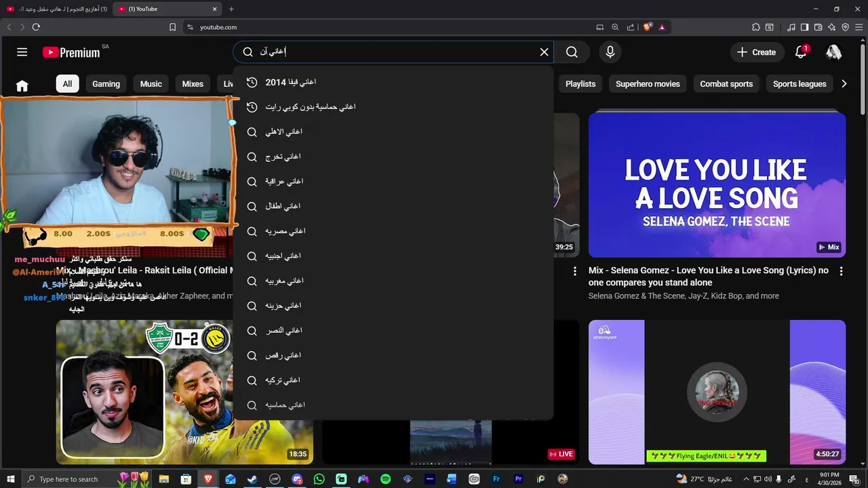This screenshot has height=488, width=868.
Task: Choose suggestion 'اغاني الاهلي'
Action: pyautogui.click(x=393, y=131)
